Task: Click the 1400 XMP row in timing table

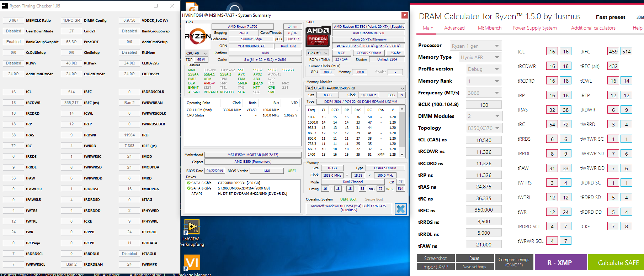Action: point(352,155)
